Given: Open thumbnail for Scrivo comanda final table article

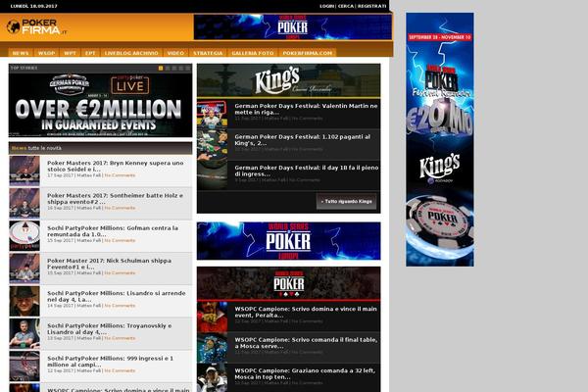Looking at the screenshot, I should (x=213, y=348).
